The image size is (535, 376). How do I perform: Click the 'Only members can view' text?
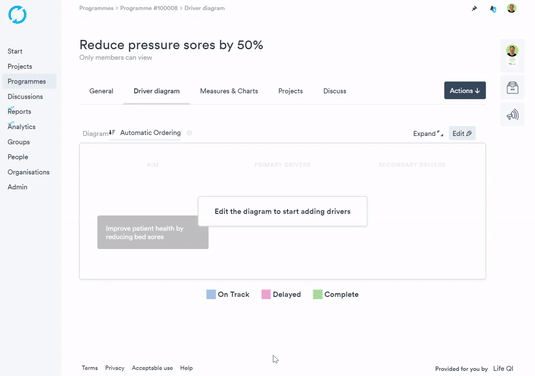(116, 58)
